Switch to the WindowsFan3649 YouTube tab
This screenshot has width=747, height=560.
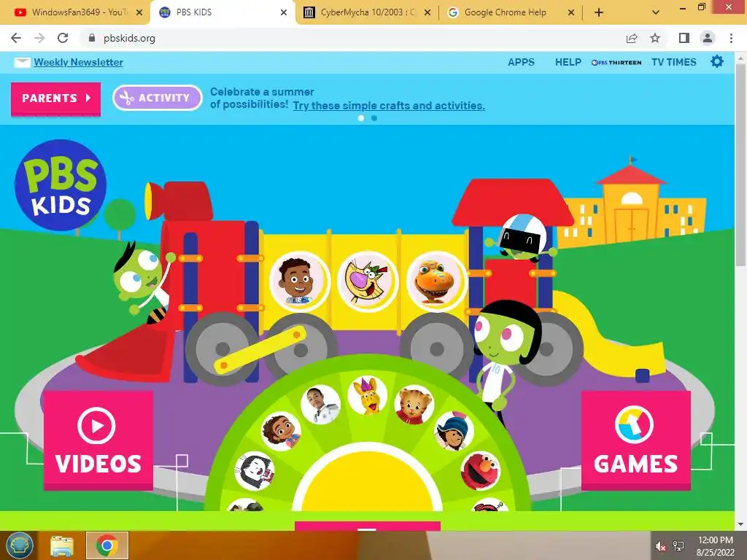point(74,12)
